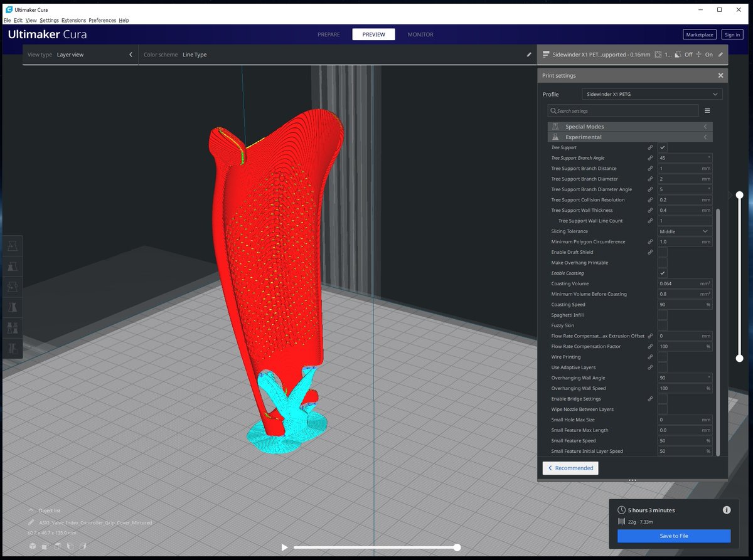Close the Print settings panel

(x=720, y=75)
